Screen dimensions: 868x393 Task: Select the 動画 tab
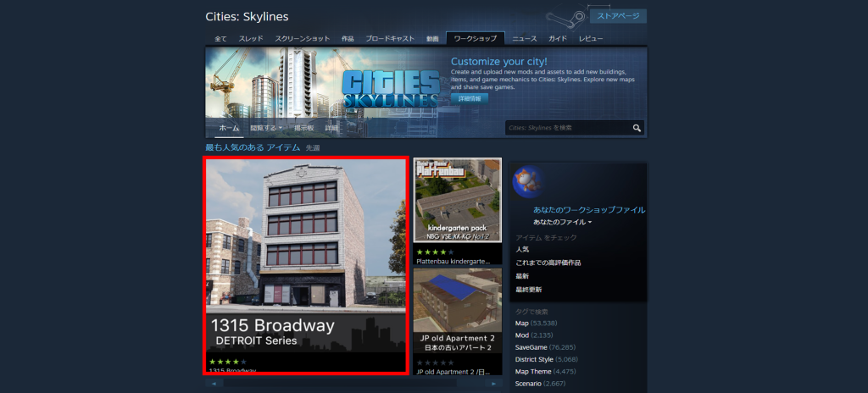click(432, 39)
